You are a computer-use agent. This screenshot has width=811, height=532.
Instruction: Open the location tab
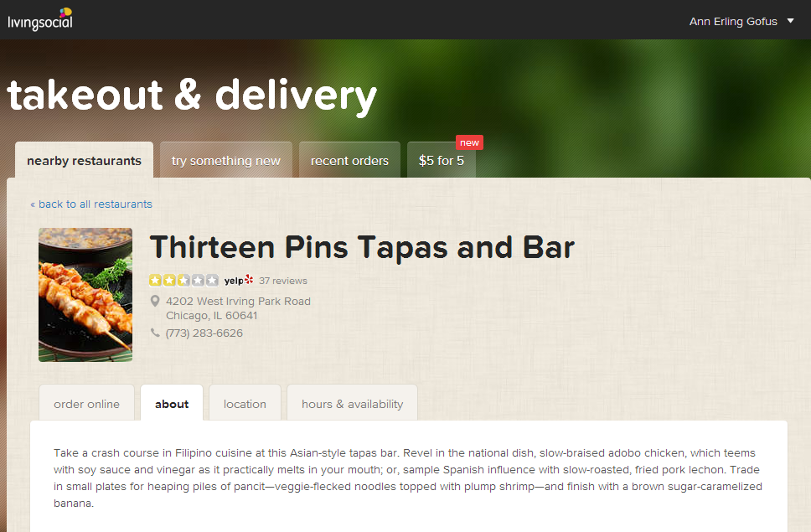coord(245,404)
